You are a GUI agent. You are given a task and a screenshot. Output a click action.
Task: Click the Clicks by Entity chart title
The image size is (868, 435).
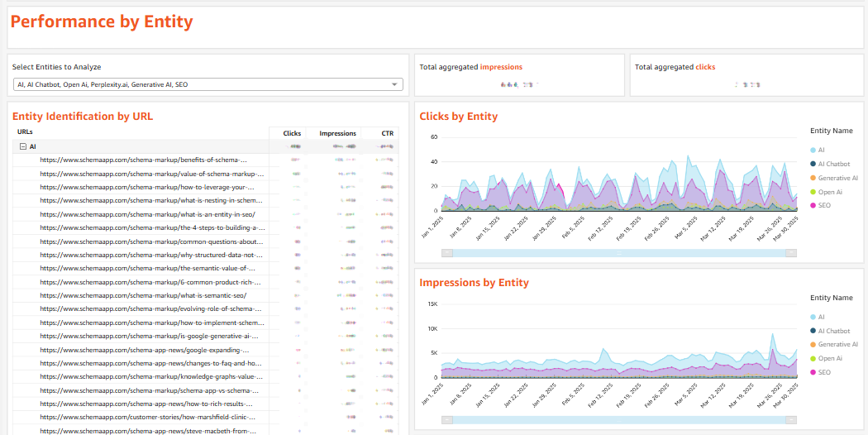tap(458, 117)
